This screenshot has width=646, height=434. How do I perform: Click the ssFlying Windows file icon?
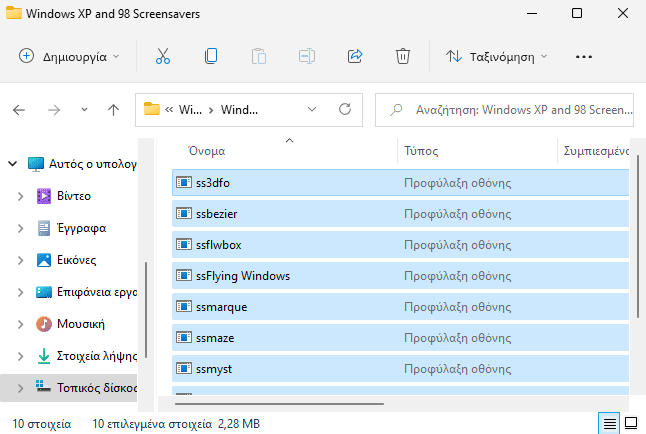coord(184,275)
